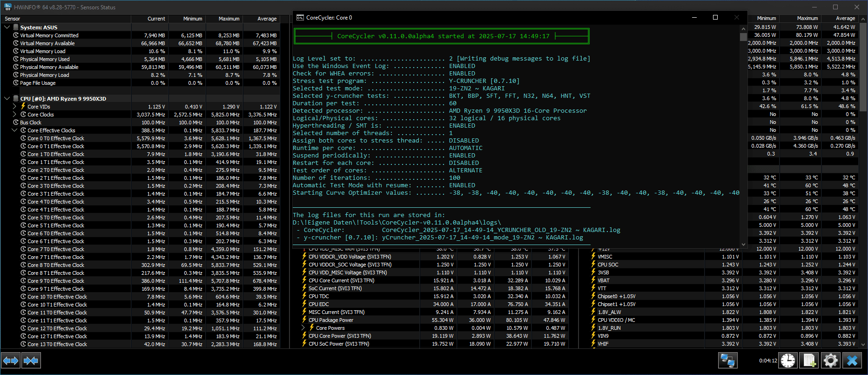Click the lightning icon beside Core Powers
This screenshot has width=868, height=375.
[312, 327]
